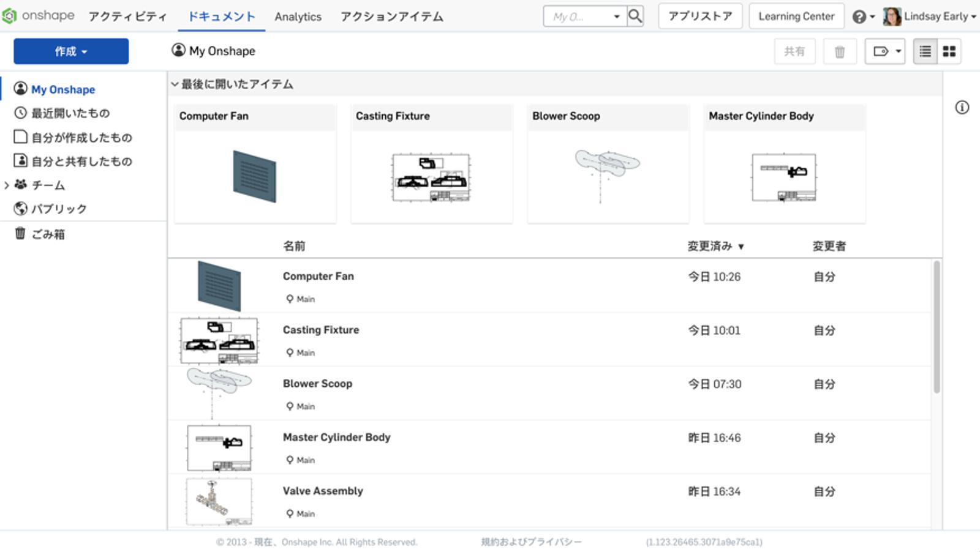Screen dimensions: 980x552
Task: Expand the チーム tree item
Action: [7, 185]
